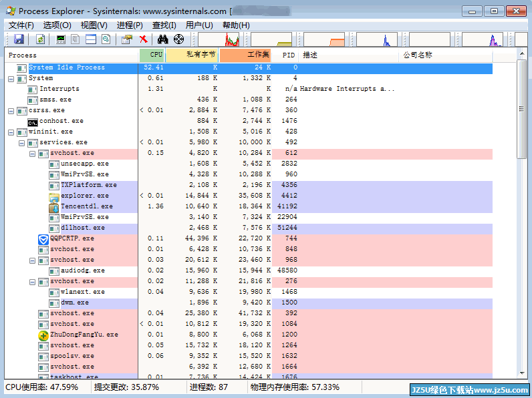The image size is (532, 398).
Task: Click the conhost.exe console icon
Action: pos(33,122)
